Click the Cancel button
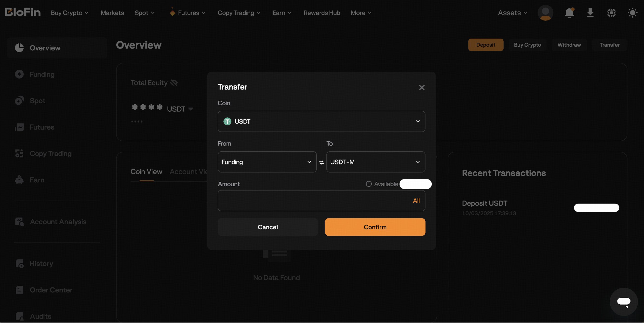644x323 pixels. coord(268,227)
